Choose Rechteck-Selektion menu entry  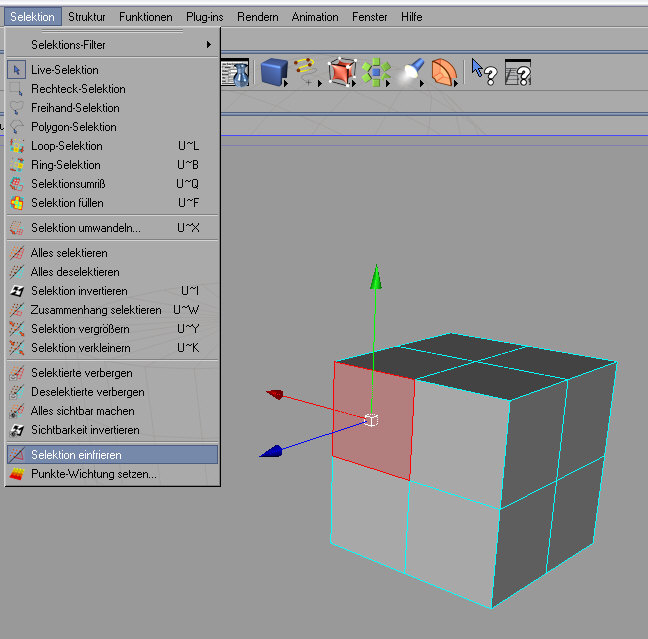[x=112, y=89]
